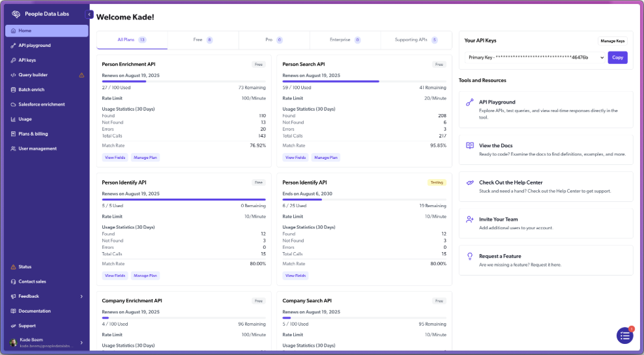The width and height of the screenshot is (644, 355).
Task: View Fields for Person Enrichment API
Action: [115, 158]
